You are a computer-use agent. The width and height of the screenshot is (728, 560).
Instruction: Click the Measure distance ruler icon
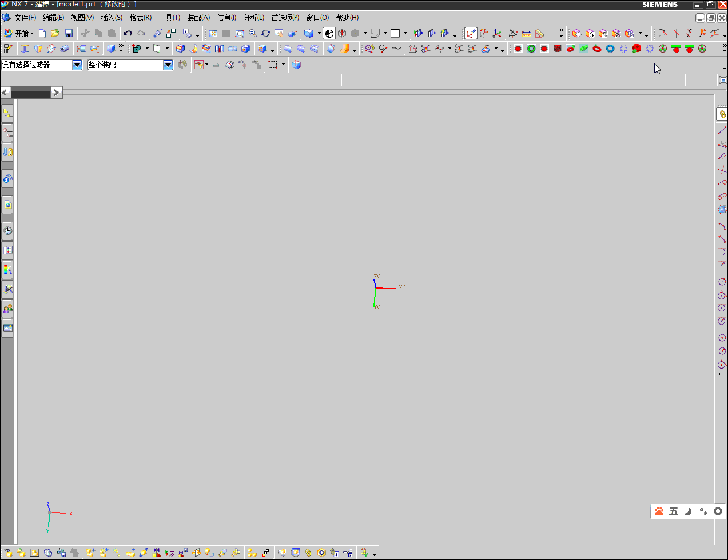[527, 33]
